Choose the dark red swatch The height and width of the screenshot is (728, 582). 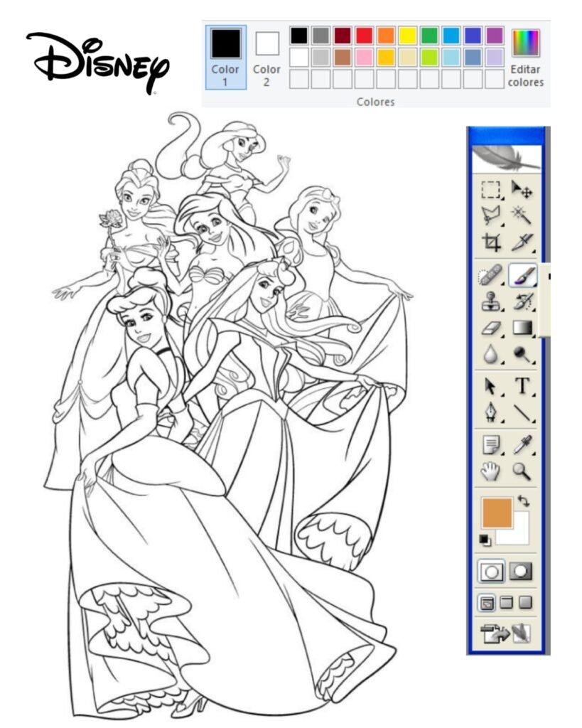tap(343, 36)
